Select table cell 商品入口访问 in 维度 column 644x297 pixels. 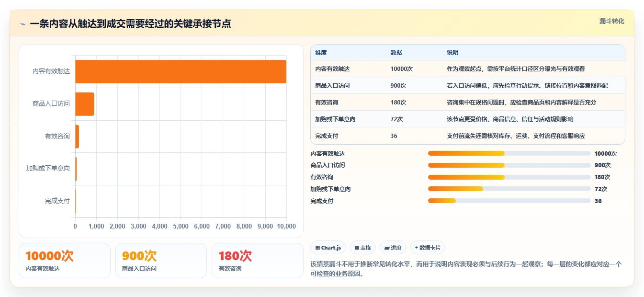tap(332, 86)
